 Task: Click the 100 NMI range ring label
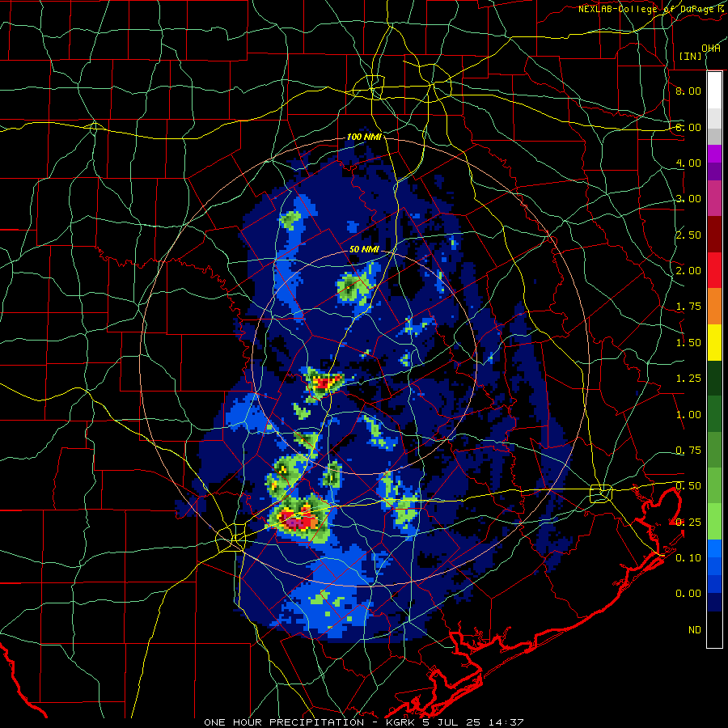pos(364,137)
